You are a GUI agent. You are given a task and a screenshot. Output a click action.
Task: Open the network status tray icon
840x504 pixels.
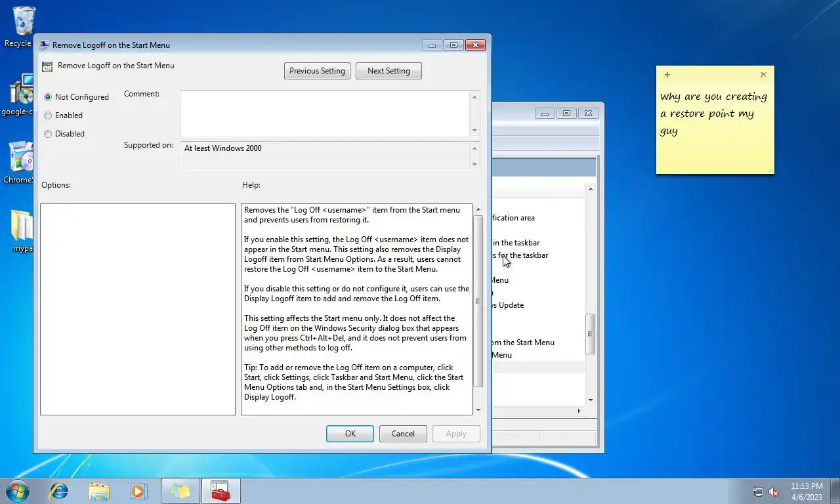point(757,492)
